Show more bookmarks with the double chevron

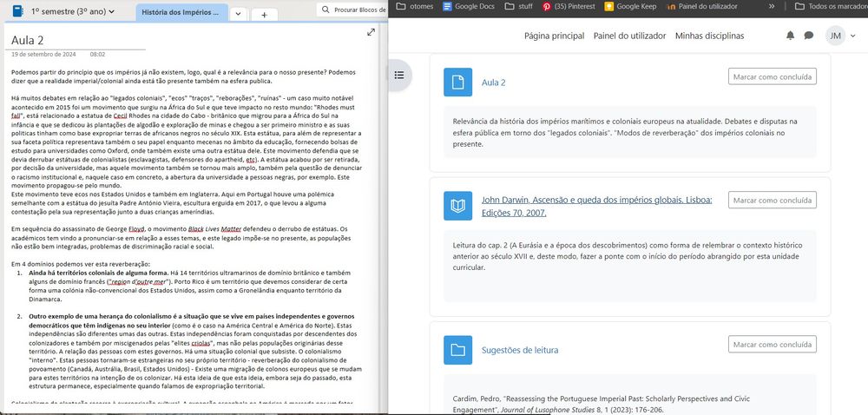(x=772, y=6)
